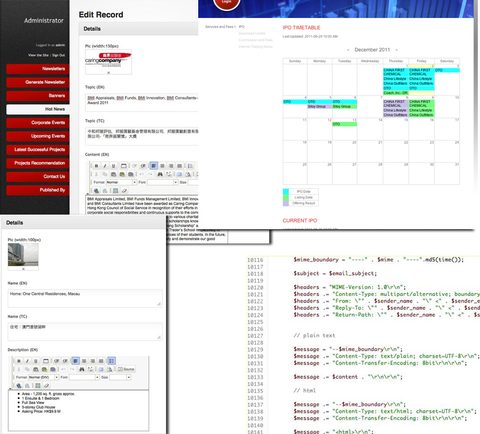Insert a table in the Description (EN) editor

tap(38, 386)
